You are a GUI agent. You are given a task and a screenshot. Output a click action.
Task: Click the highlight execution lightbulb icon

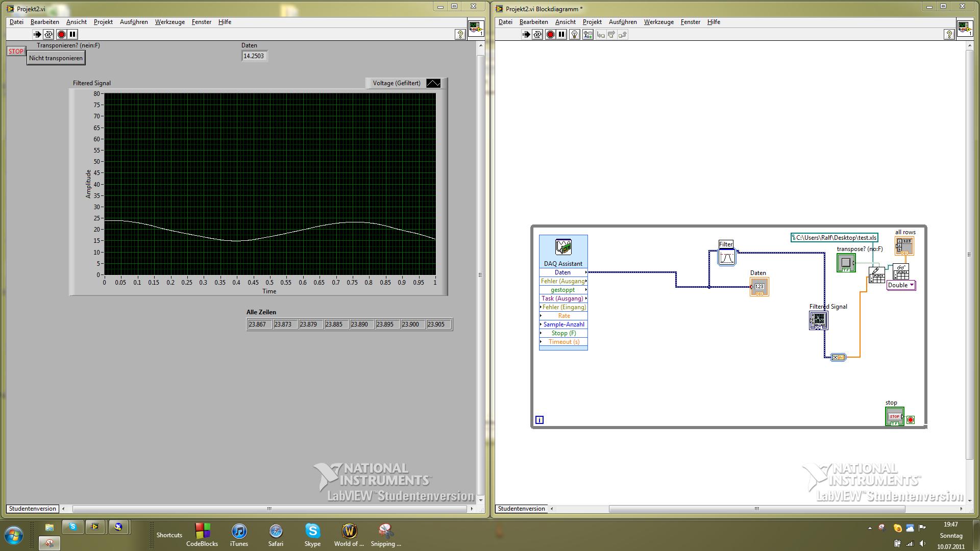click(x=575, y=35)
